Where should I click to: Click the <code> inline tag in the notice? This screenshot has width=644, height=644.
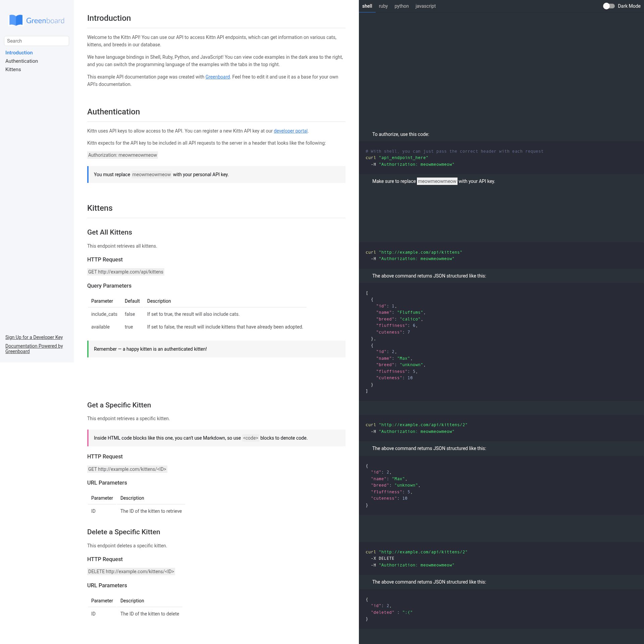(251, 438)
